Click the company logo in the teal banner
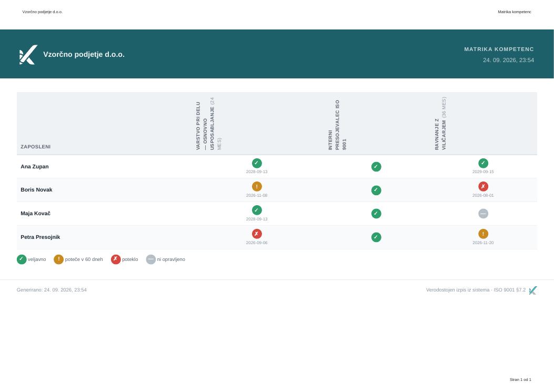Screen dimensions: 554x392 [28, 54]
